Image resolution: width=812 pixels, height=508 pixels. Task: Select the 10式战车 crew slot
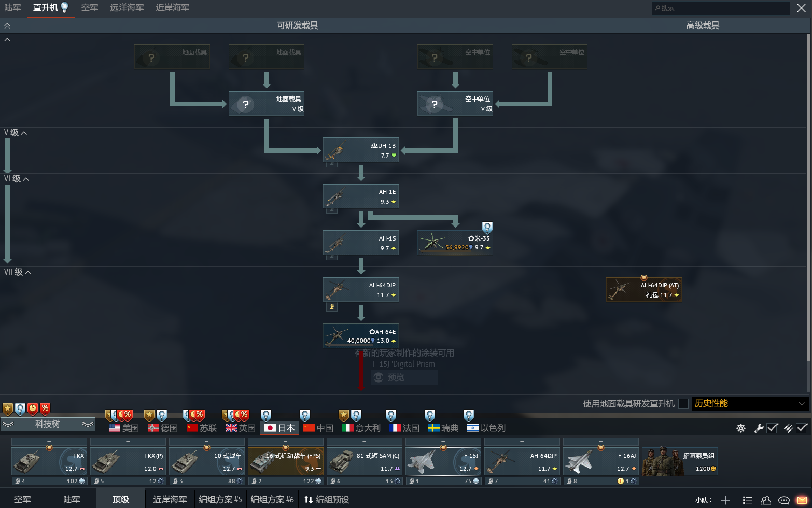[207, 461]
